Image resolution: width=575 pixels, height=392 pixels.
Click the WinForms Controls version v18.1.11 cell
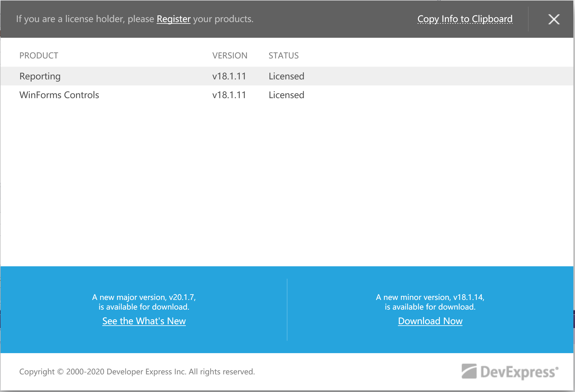coord(229,95)
